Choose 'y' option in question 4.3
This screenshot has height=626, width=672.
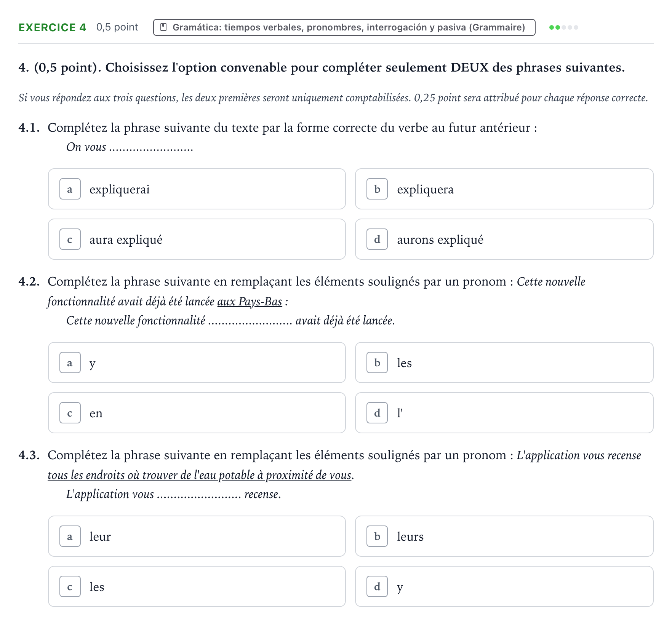click(x=504, y=586)
